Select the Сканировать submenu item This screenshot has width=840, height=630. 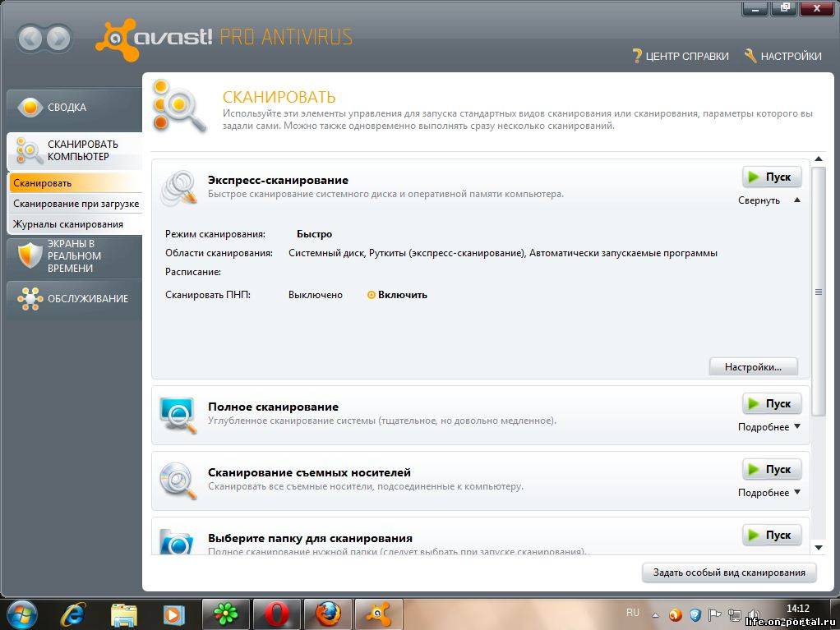pyautogui.click(x=75, y=183)
